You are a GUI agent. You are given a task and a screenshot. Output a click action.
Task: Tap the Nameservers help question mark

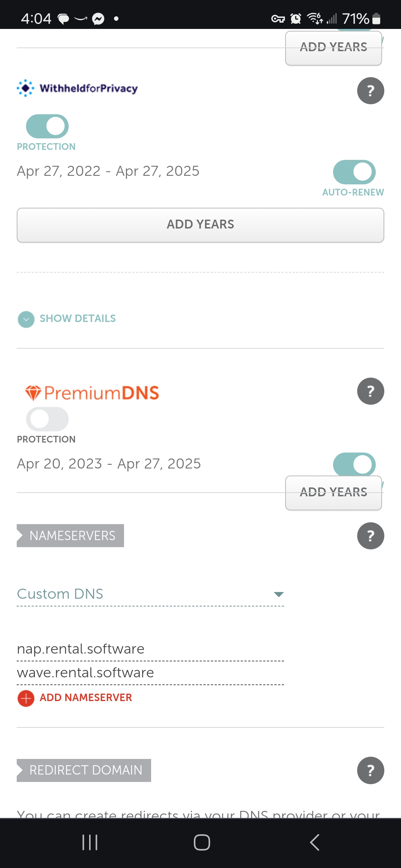[370, 536]
